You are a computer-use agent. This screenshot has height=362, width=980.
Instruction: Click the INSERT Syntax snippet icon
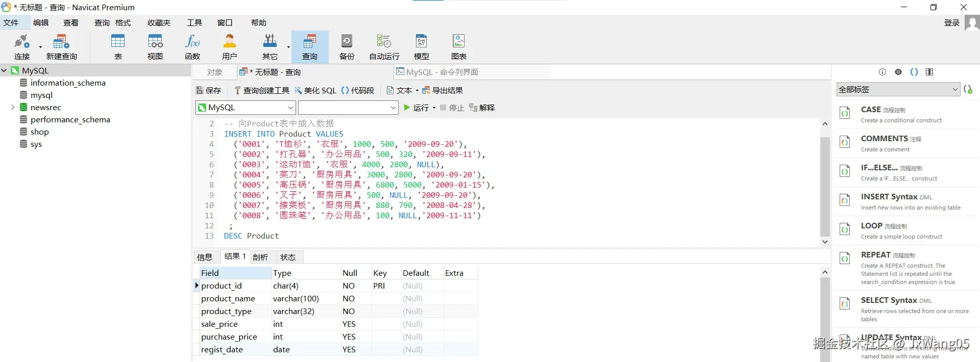click(x=845, y=200)
